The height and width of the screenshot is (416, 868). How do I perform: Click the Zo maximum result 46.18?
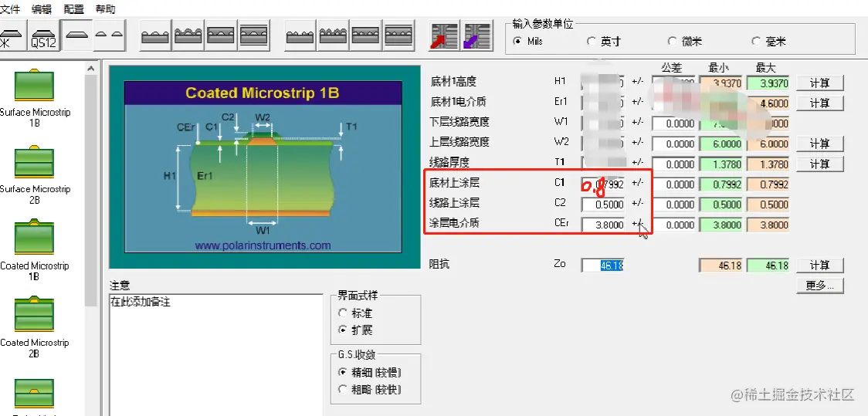click(x=768, y=265)
